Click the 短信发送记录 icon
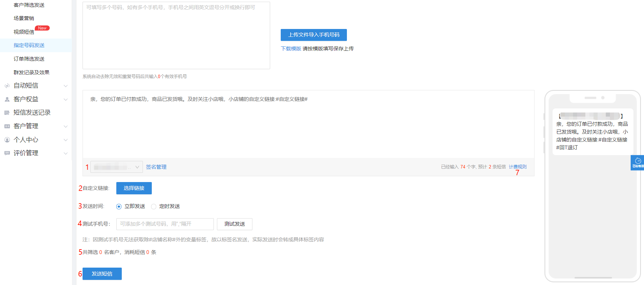Screen dimensions: 644x285 [x=7, y=113]
